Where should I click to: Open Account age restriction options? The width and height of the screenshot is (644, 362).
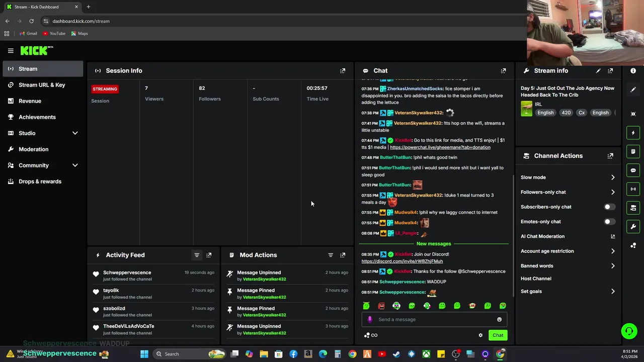[x=568, y=251]
